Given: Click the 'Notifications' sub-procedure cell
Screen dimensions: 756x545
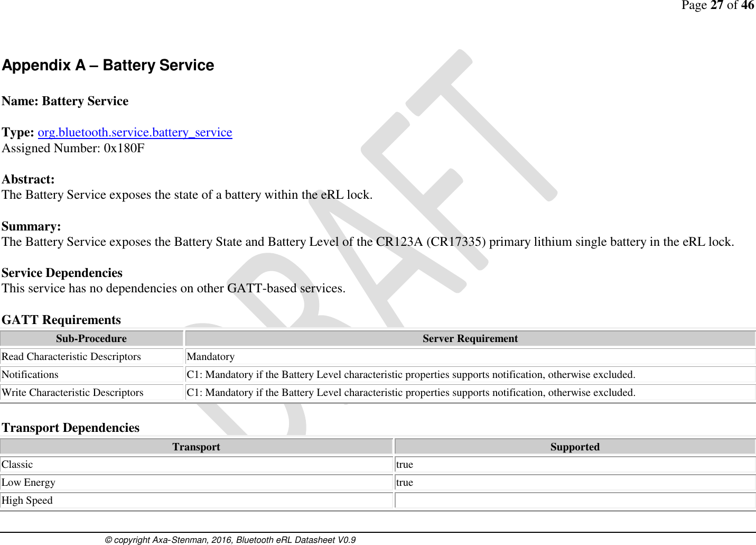Looking at the screenshot, I should pyautogui.click(x=91, y=374).
